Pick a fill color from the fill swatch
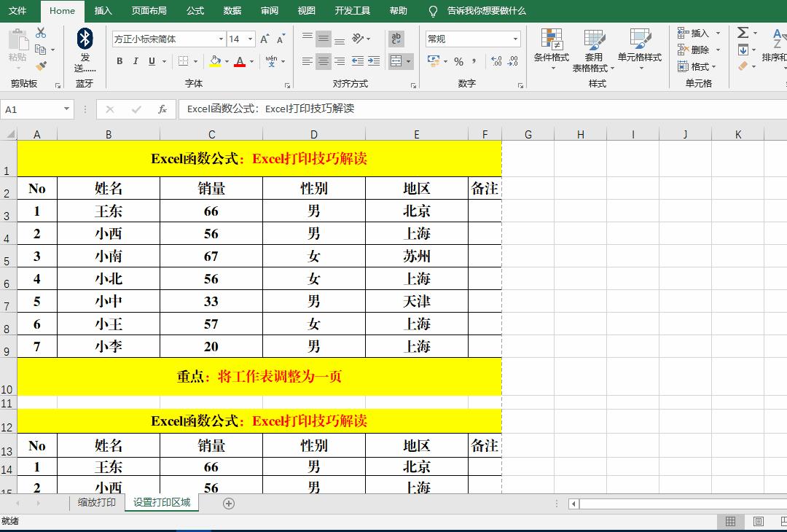787x532 pixels. click(214, 61)
